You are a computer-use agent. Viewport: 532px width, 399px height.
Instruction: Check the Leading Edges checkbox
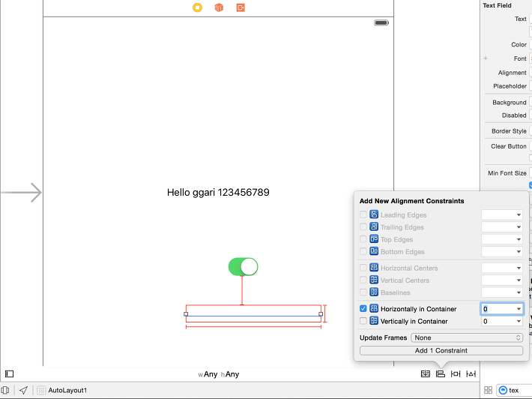(363, 214)
